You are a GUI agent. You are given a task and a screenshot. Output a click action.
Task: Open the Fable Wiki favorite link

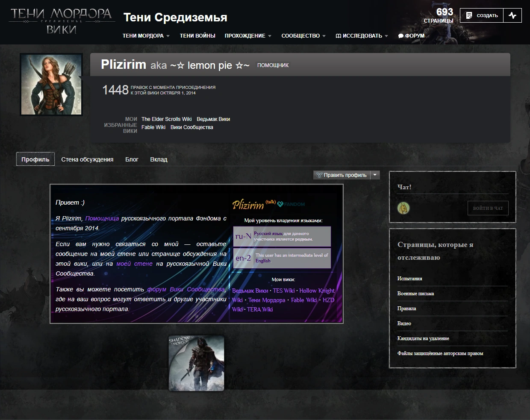[x=153, y=127]
